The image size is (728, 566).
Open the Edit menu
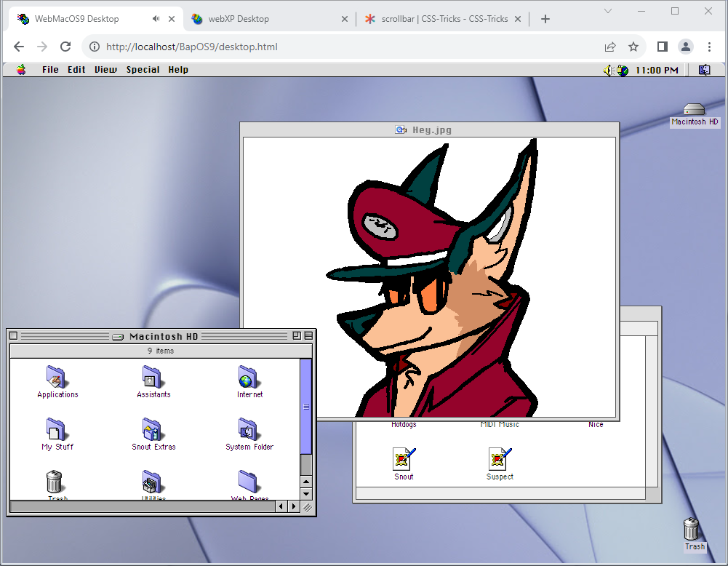76,70
